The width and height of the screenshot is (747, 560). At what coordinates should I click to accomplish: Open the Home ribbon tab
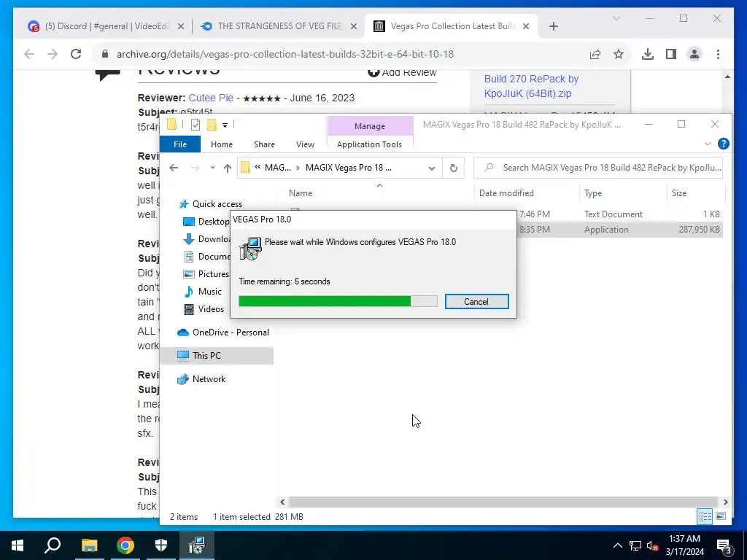222,144
